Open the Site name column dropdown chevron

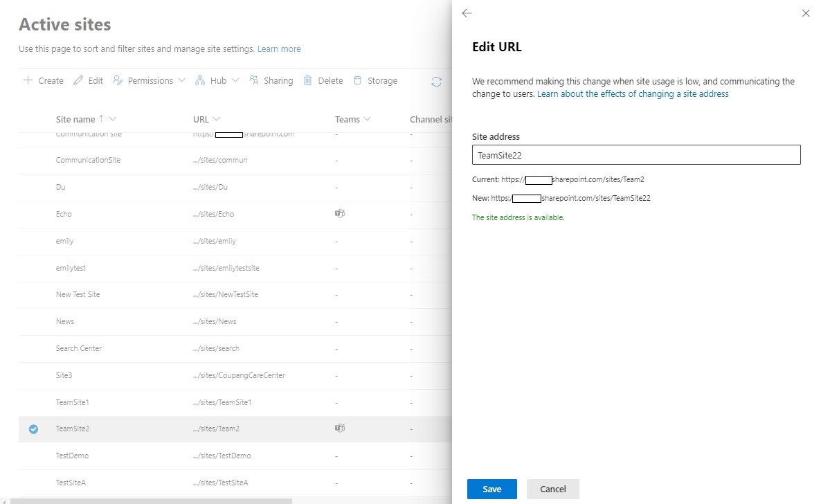pos(113,119)
